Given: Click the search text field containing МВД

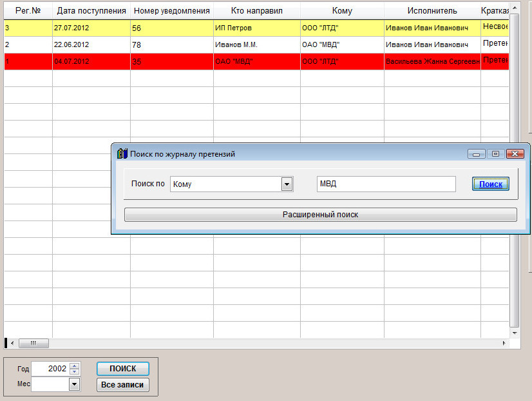Looking at the screenshot, I should pyautogui.click(x=386, y=184).
